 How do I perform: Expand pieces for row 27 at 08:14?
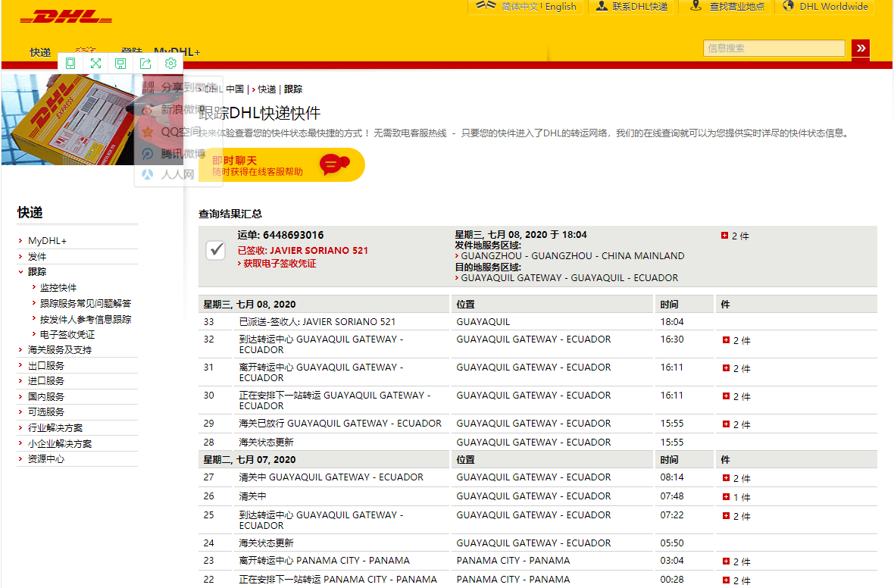pyautogui.click(x=726, y=478)
